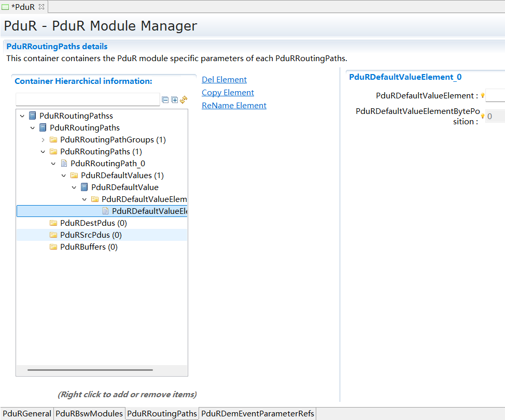Screen dimensions: 505x420
Task: Click the folder icon of PduRBuffers node
Action: [53, 247]
